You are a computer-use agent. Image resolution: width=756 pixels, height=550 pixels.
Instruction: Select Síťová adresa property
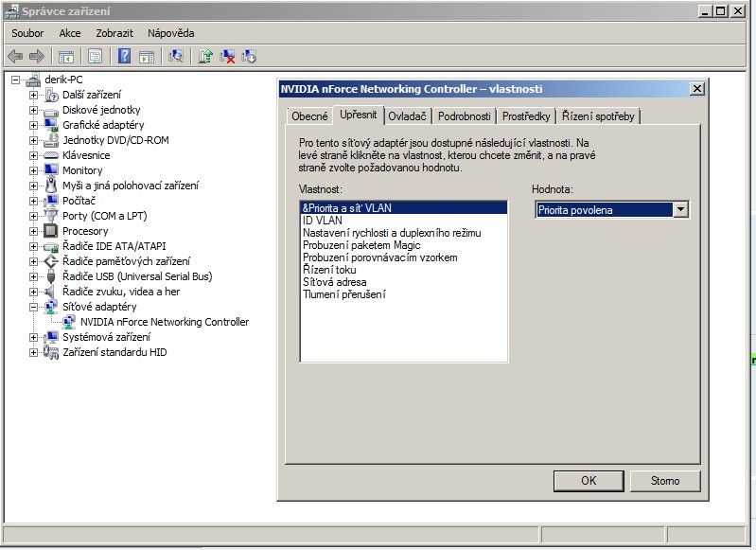[404, 282]
